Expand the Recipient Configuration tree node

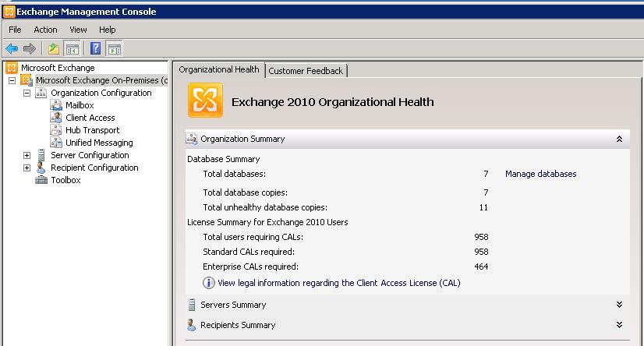27,168
